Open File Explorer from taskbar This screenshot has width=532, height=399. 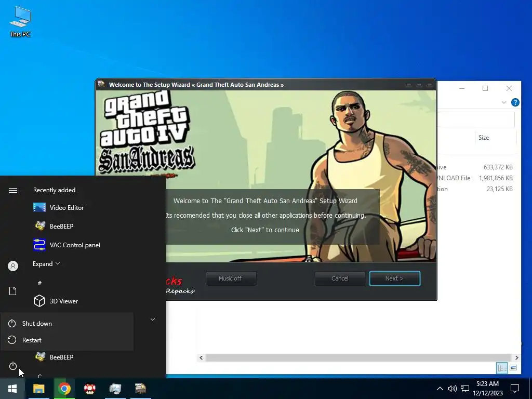[38, 389]
